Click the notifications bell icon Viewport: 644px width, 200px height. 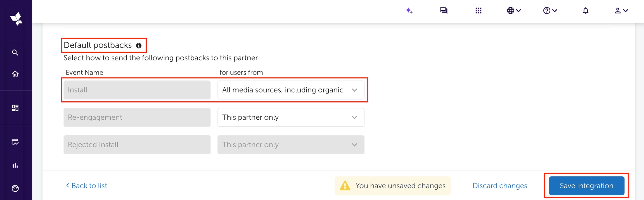tap(586, 11)
